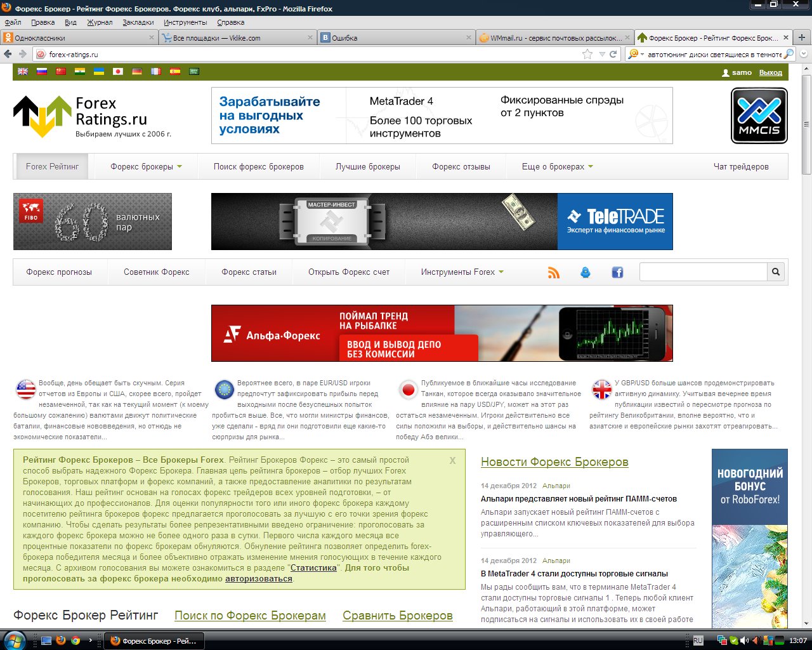
Task: Open Форекс прогнозы section
Action: [59, 272]
